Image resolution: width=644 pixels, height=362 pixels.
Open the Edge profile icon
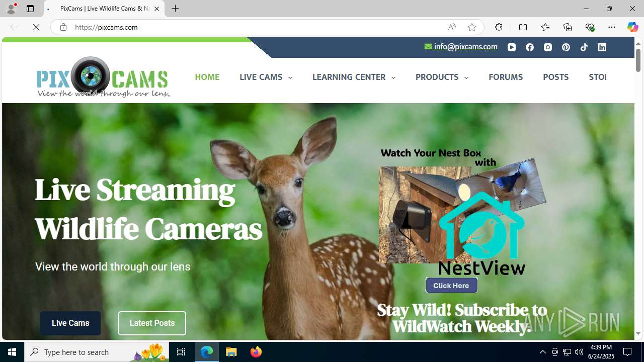pos(11,9)
